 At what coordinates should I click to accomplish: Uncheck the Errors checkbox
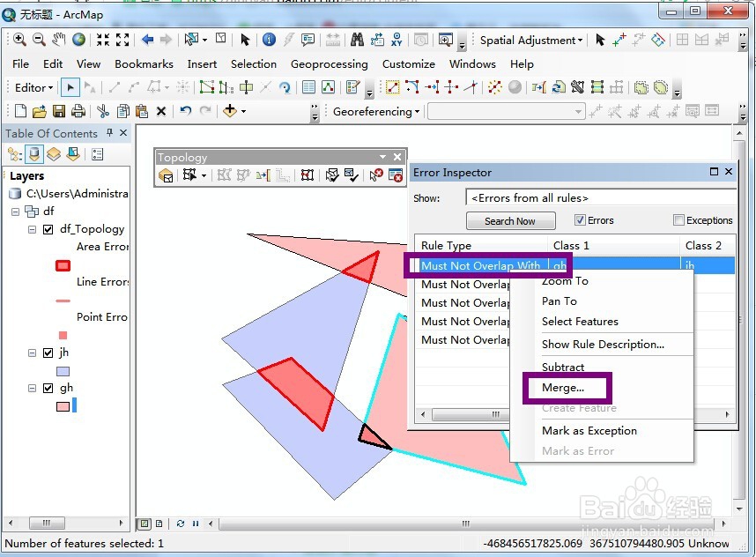point(580,220)
